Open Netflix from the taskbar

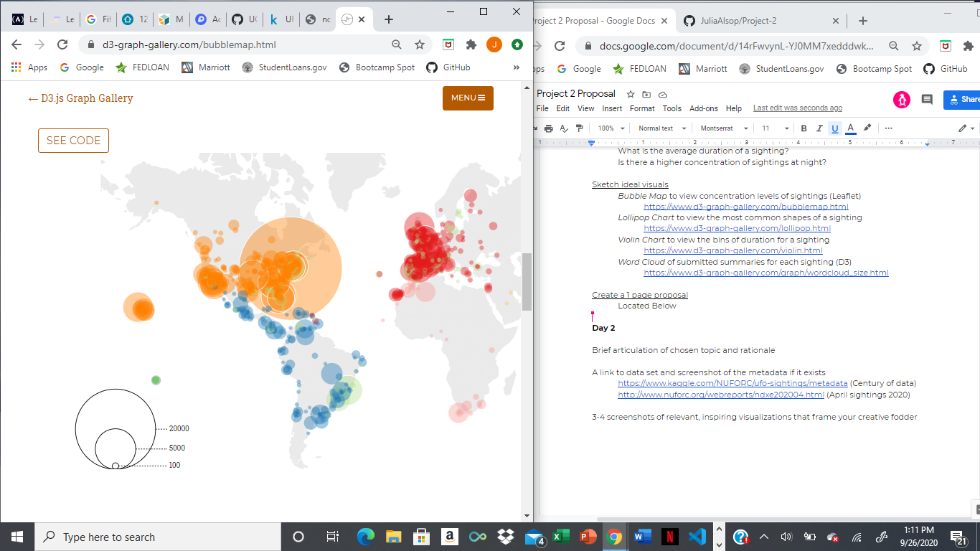[669, 537]
